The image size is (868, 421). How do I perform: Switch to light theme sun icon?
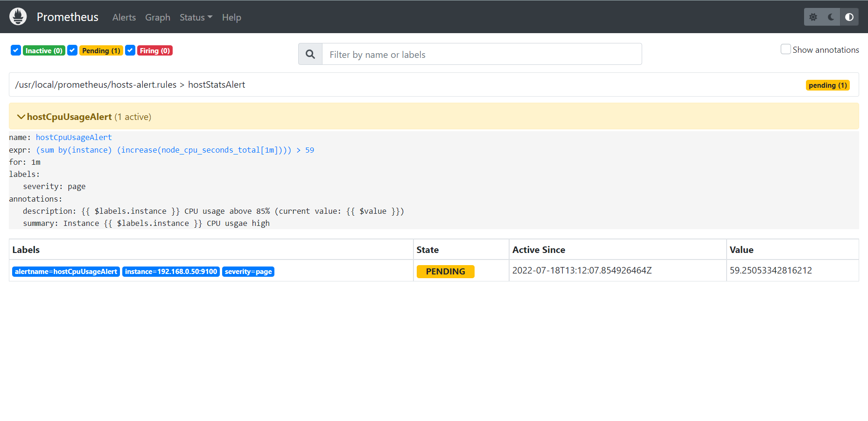point(813,17)
